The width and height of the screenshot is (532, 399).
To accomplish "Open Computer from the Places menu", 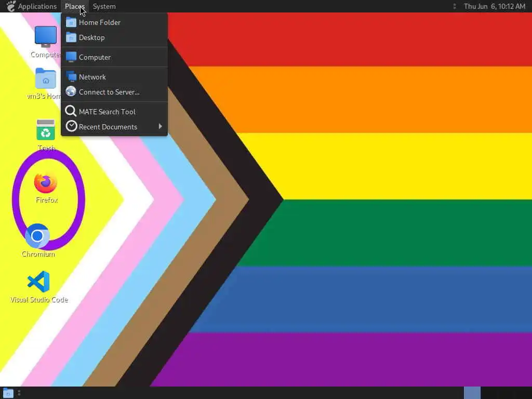I will tap(114, 57).
